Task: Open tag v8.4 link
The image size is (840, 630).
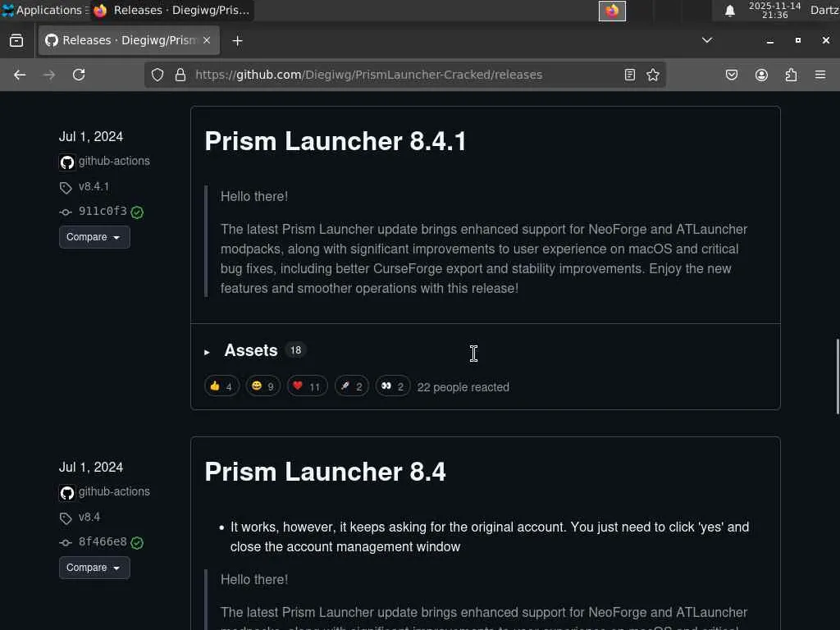Action: tap(89, 517)
